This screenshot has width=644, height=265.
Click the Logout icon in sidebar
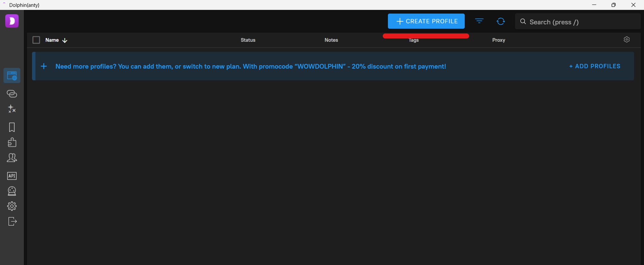pos(12,222)
